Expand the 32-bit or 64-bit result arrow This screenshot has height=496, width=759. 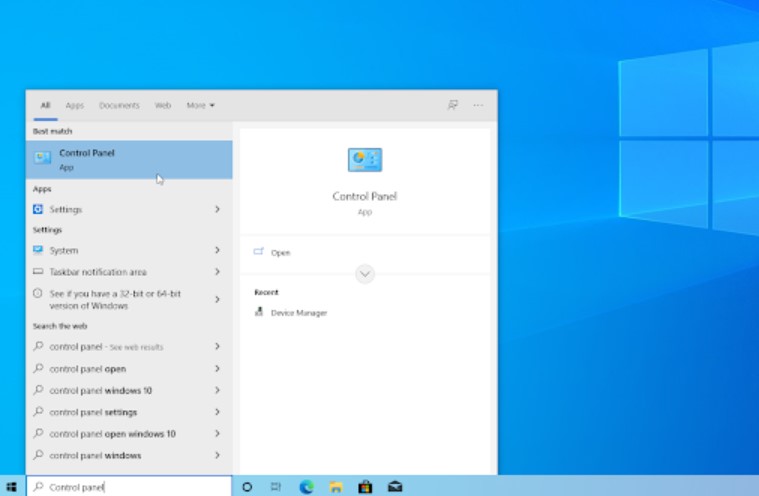[x=217, y=300]
